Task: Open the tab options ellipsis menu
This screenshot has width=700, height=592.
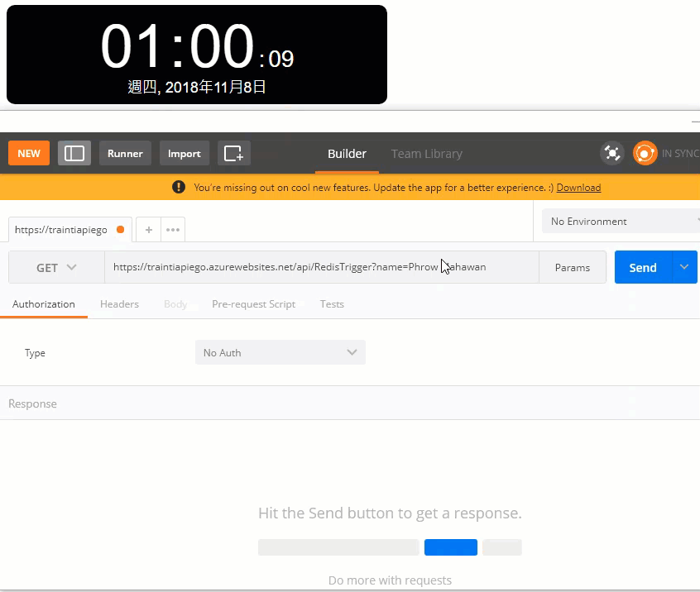Action: (x=173, y=230)
